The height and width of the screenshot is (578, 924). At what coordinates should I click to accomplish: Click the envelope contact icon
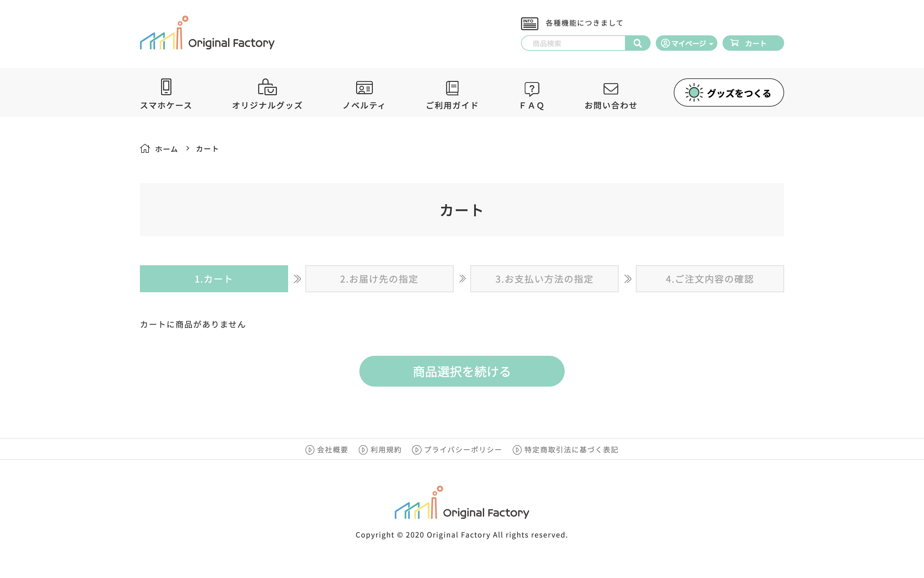coord(611,89)
